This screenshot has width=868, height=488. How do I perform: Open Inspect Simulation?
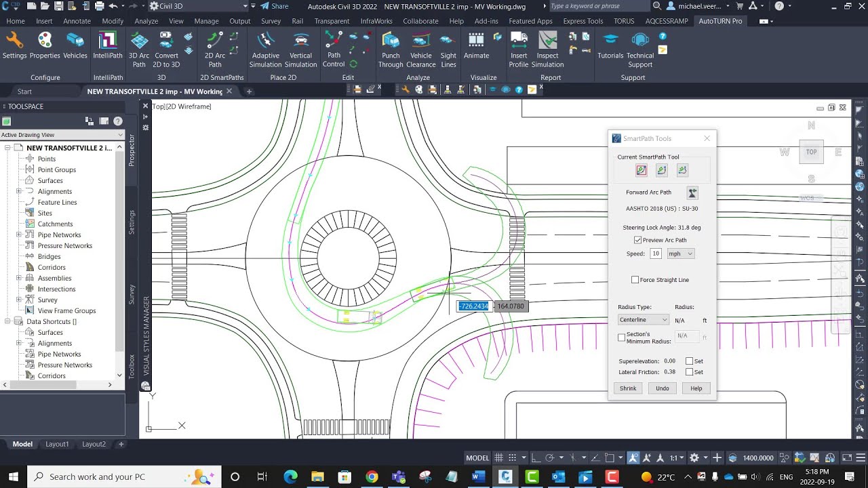pos(547,50)
